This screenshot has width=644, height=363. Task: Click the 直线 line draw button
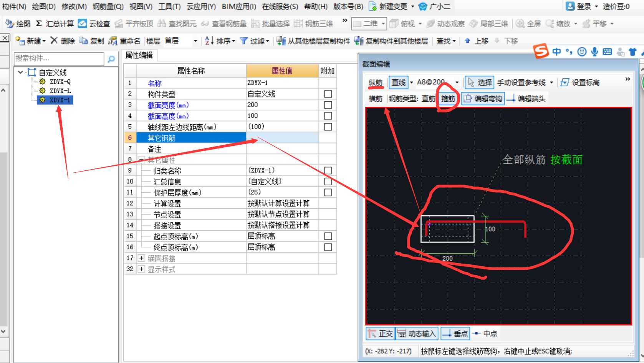[399, 82]
